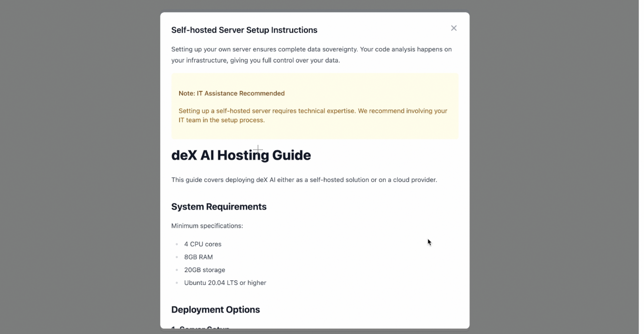The height and width of the screenshot is (334, 644).
Task: Click the '20GB storage' list item
Action: (x=204, y=270)
